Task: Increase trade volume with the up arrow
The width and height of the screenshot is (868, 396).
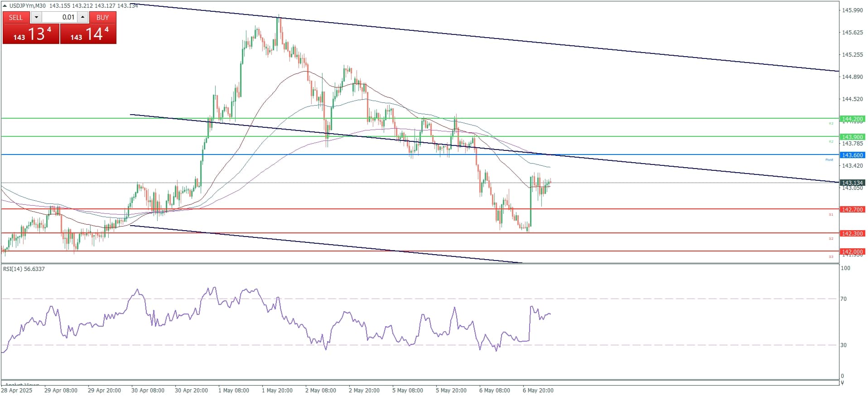Action: 82,17
